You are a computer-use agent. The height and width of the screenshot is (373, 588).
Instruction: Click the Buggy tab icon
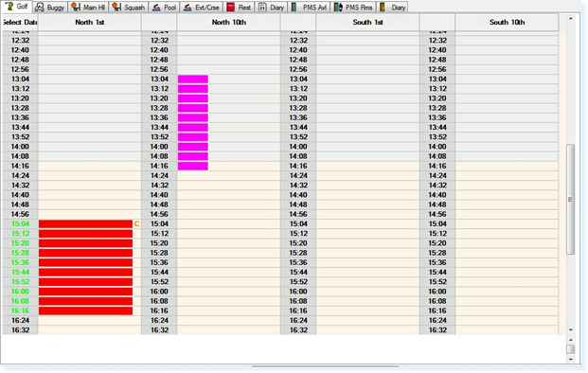point(40,8)
